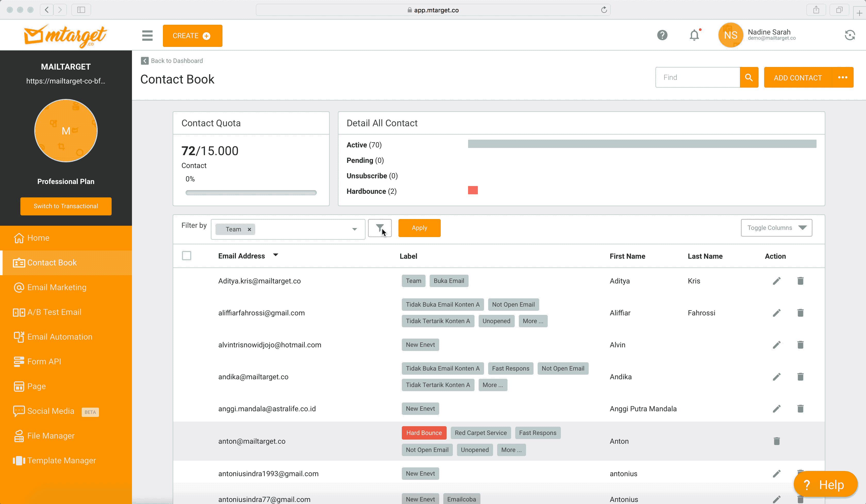Click the hamburger menu icon
Image resolution: width=866 pixels, height=504 pixels.
pos(147,35)
